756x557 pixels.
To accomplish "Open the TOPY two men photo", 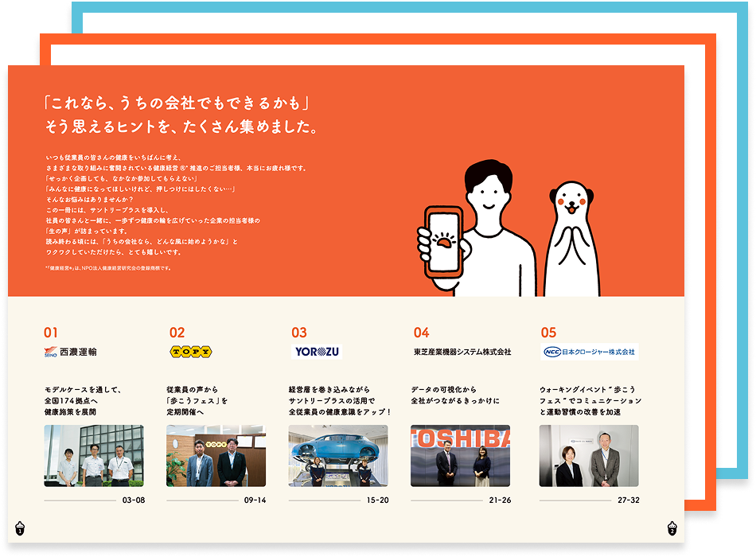I will [x=216, y=456].
